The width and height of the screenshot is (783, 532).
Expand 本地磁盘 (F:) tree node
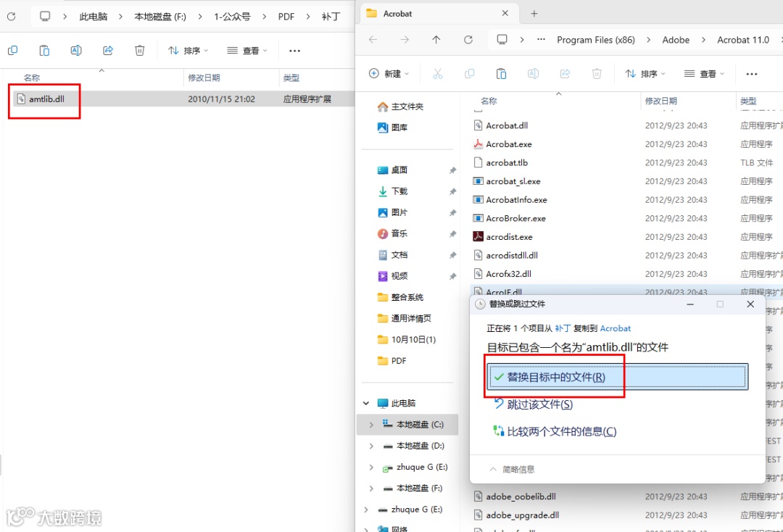coord(371,488)
